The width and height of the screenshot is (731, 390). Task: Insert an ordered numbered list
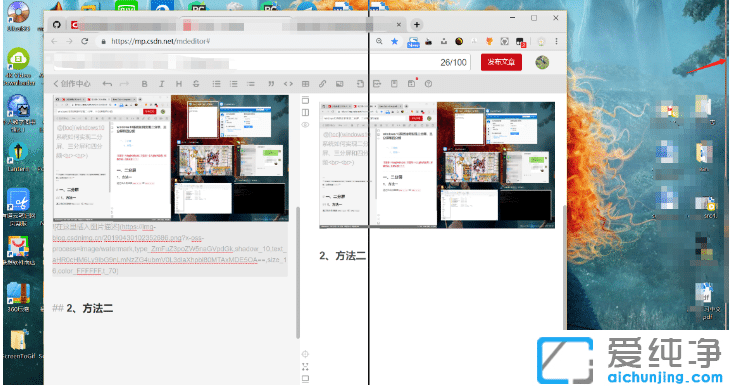[x=234, y=84]
